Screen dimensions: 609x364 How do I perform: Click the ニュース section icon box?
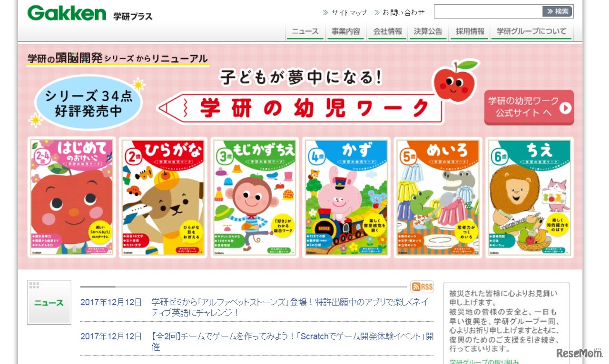point(49,303)
